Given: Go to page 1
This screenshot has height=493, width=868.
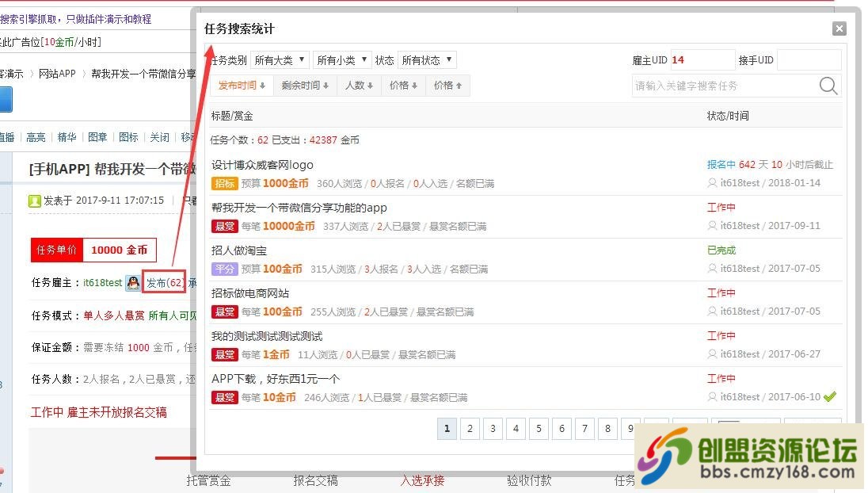Looking at the screenshot, I should (447, 428).
